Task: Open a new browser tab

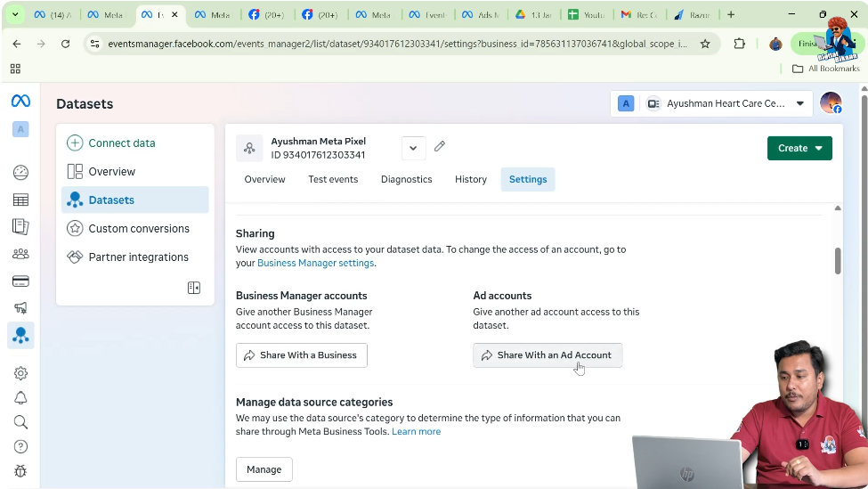Action: pyautogui.click(x=731, y=15)
